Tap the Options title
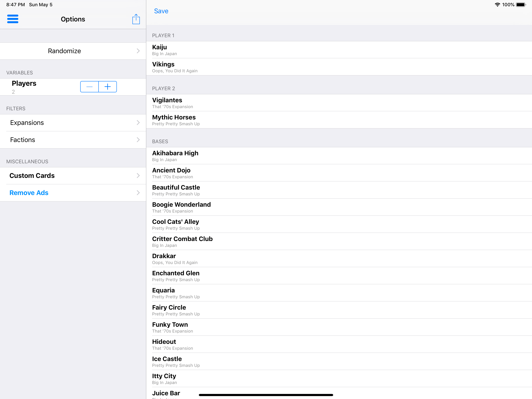This screenshot has width=532, height=399. 73,19
